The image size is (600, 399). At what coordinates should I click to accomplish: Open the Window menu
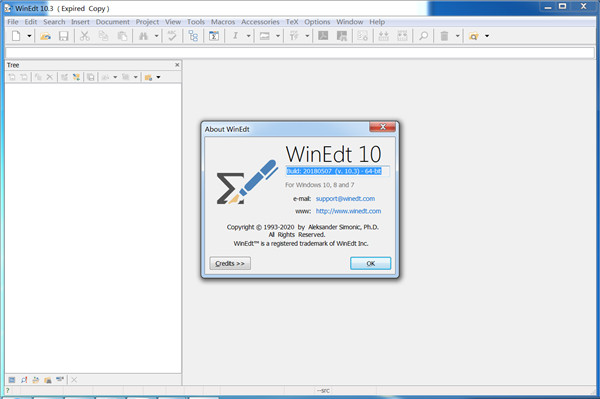coord(349,22)
